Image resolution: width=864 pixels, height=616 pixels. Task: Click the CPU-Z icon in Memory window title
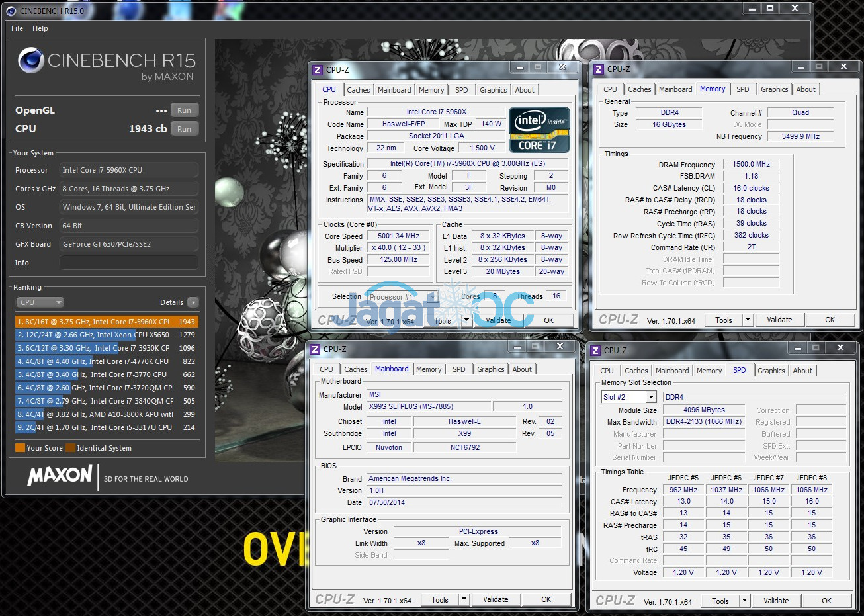598,69
